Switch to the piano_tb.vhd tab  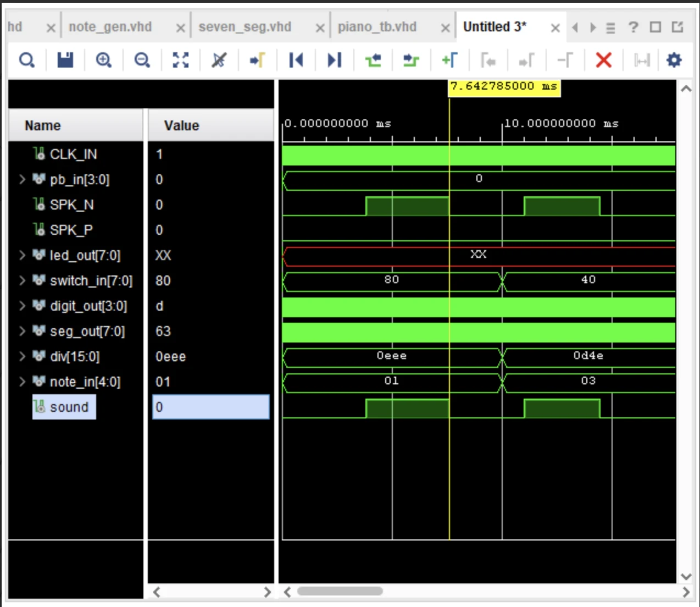377,27
